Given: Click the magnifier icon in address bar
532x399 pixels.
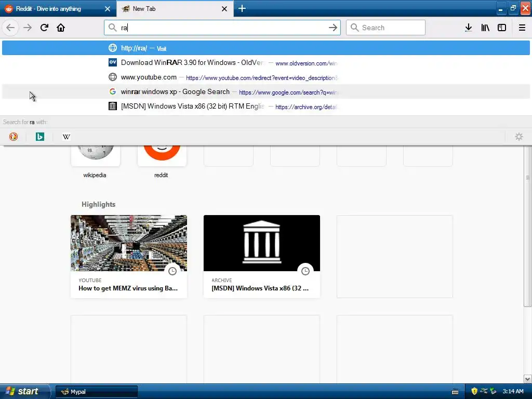Looking at the screenshot, I should 112,28.
